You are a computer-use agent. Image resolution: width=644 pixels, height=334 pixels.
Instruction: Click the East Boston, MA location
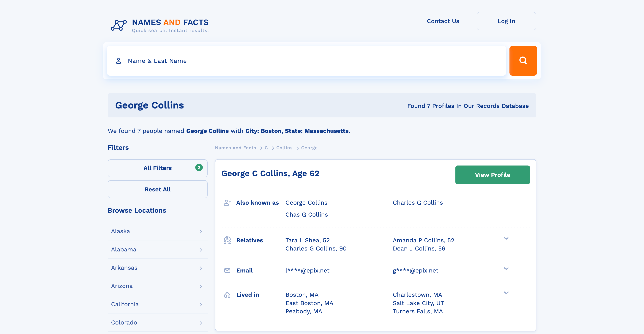click(x=309, y=303)
